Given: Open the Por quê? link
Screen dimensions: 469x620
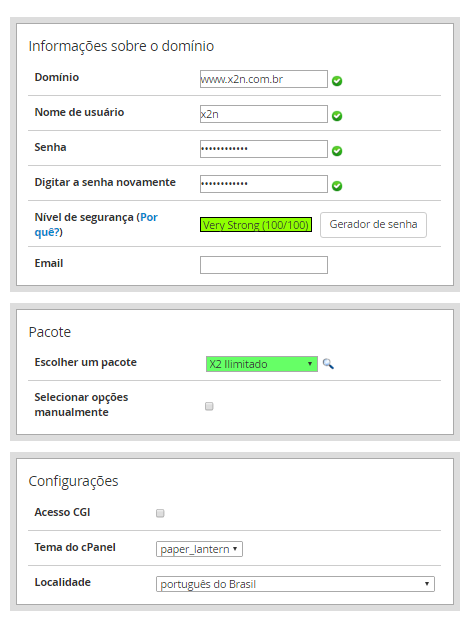Looking at the screenshot, I should (x=96, y=225).
